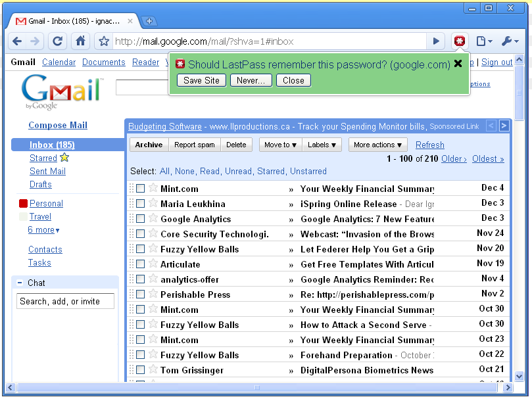Screen dimensions: 532x399
Task: Open the More actions dropdown
Action: pyautogui.click(x=377, y=145)
